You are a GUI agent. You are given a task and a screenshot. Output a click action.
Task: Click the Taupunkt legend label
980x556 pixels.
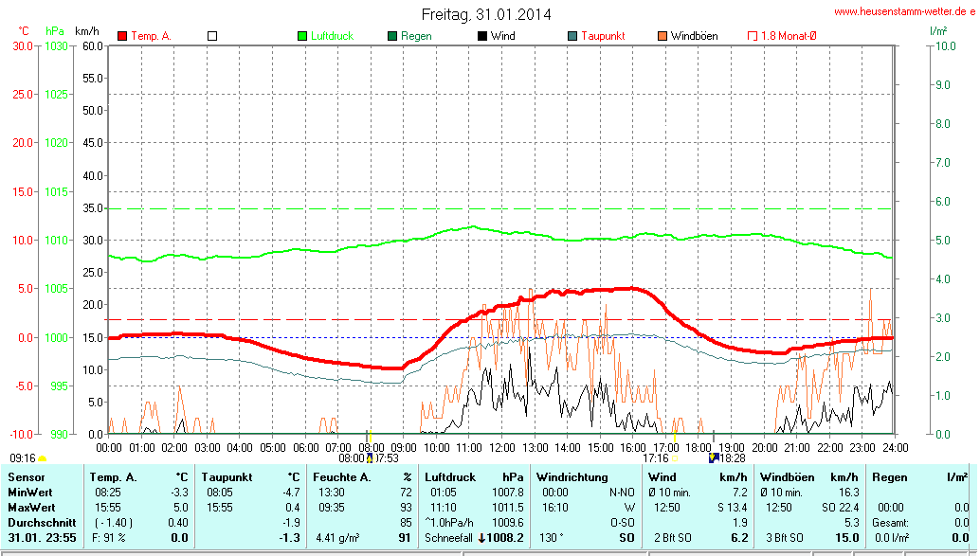(603, 36)
